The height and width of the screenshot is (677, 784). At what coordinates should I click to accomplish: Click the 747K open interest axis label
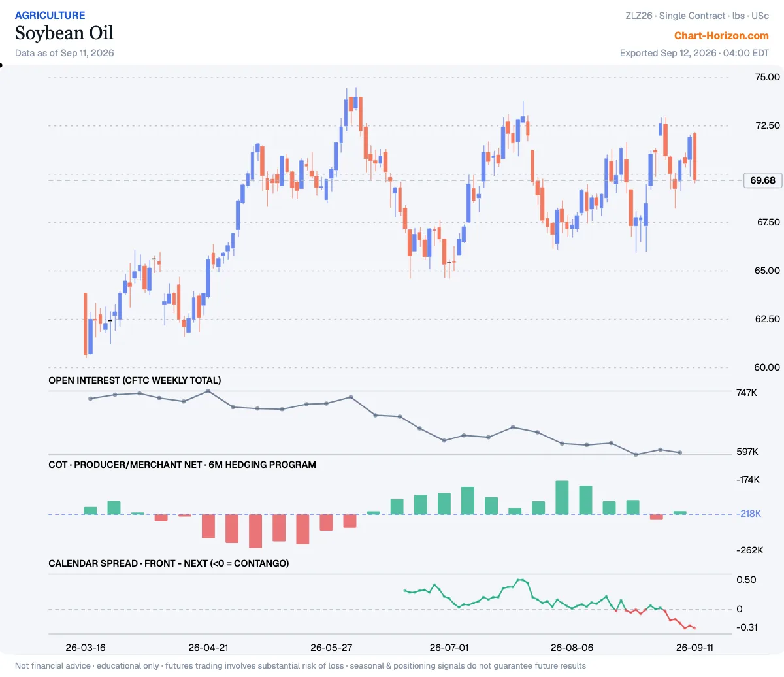coord(747,393)
